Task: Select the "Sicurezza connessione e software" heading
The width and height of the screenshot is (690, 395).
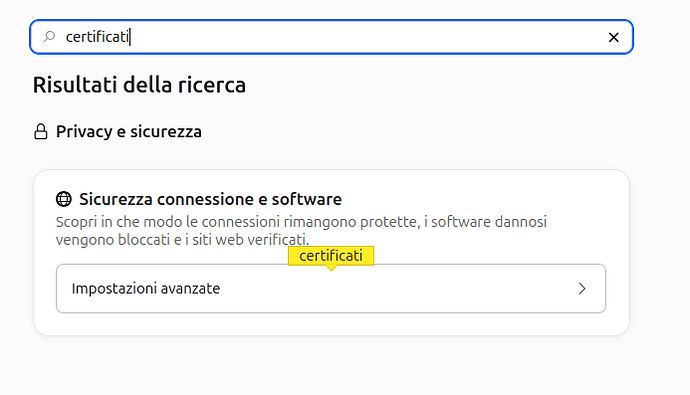Action: (210, 199)
